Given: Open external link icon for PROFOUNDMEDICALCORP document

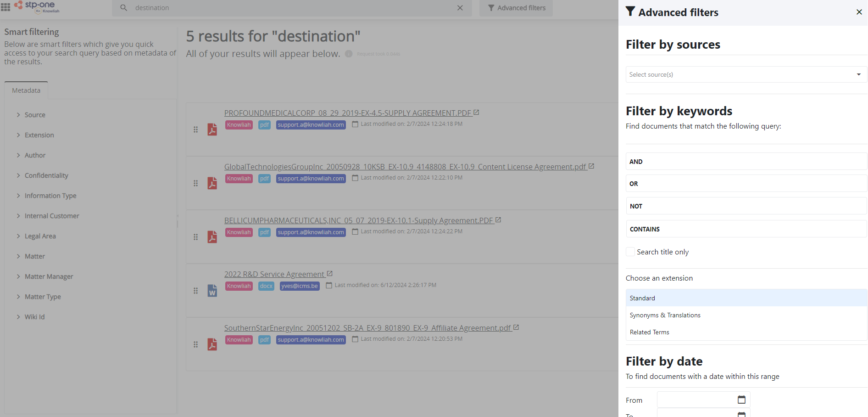Looking at the screenshot, I should (x=477, y=113).
